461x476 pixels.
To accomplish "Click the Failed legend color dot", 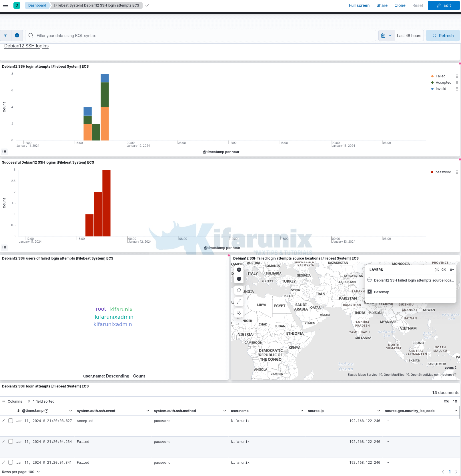I will pos(432,76).
